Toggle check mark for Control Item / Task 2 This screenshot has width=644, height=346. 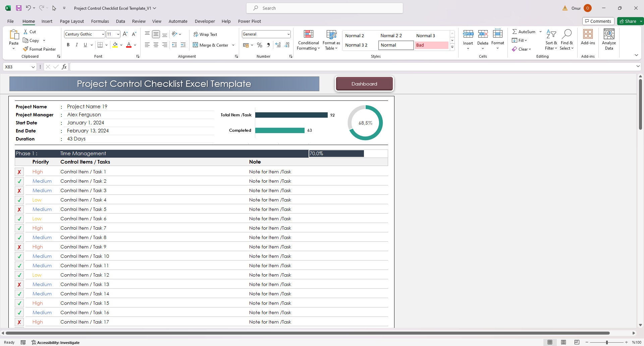click(x=19, y=181)
